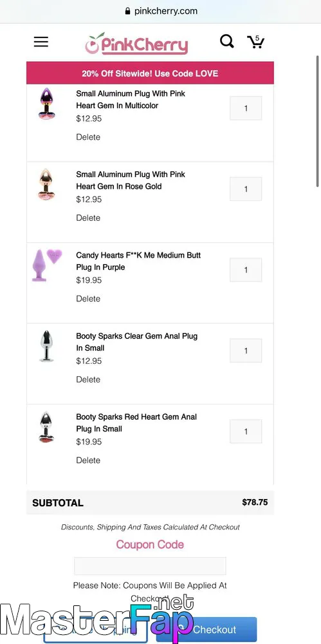The height and width of the screenshot is (644, 321).
Task: Open Rose Gold aluminum plug product thumbnail
Action: 46,184
